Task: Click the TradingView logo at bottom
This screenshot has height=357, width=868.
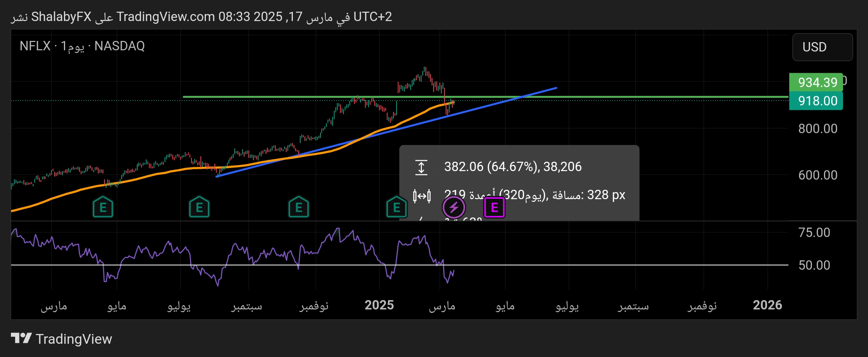Action: pyautogui.click(x=61, y=339)
